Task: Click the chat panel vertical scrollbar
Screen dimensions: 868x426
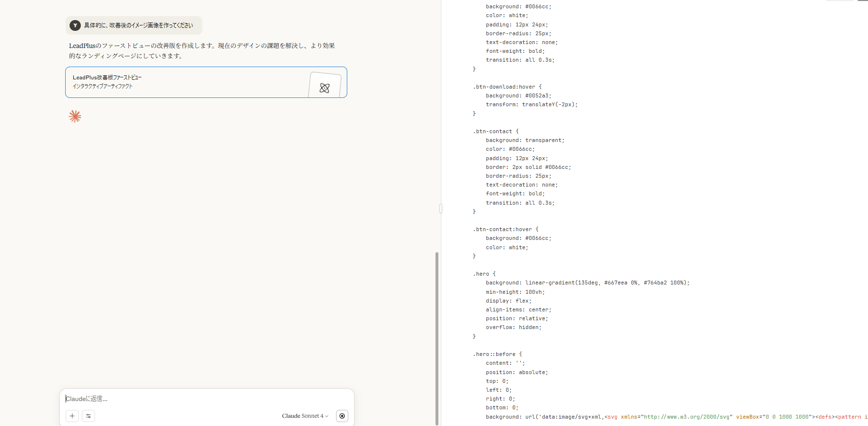Action: (x=436, y=338)
